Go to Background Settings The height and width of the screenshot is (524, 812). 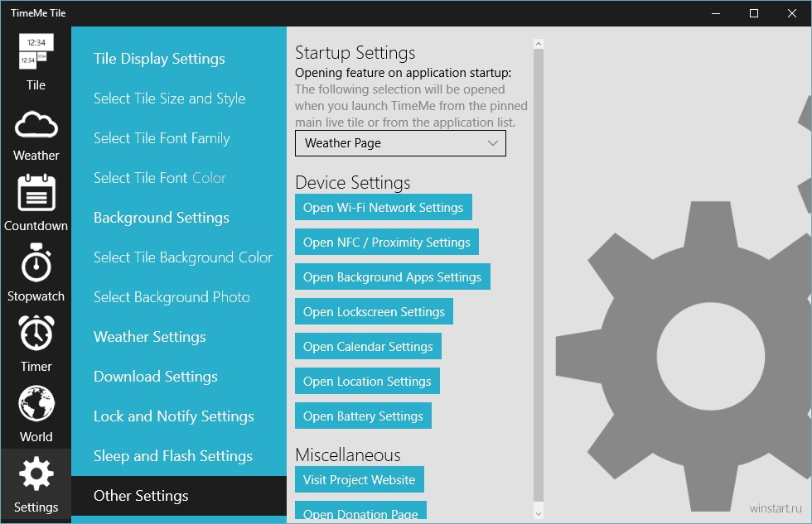[161, 218]
